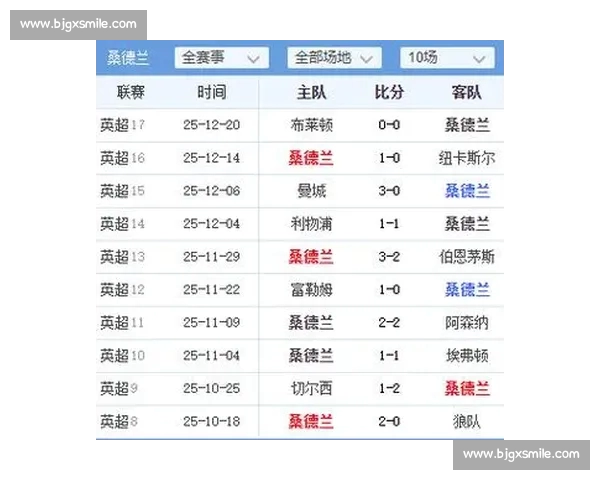
Task: Select away team 埃弗顿
Action: coord(467,356)
